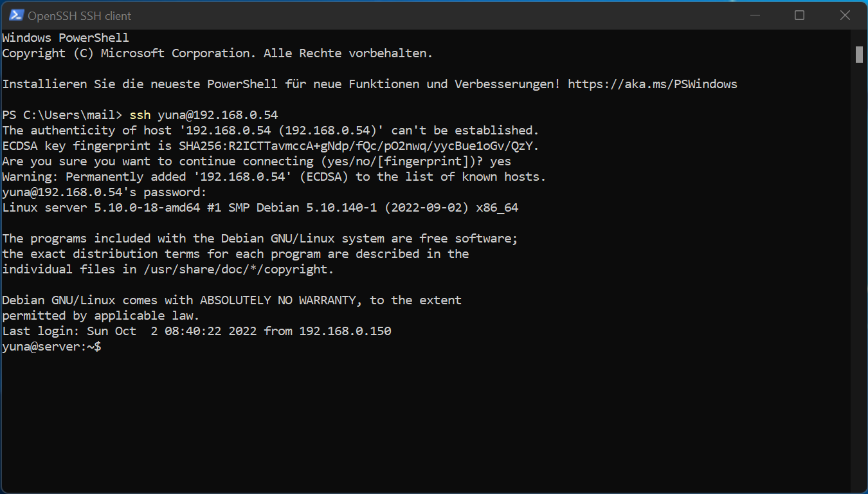The height and width of the screenshot is (494, 868).
Task: Click the vertical scrollbar thumb
Action: pyautogui.click(x=859, y=55)
